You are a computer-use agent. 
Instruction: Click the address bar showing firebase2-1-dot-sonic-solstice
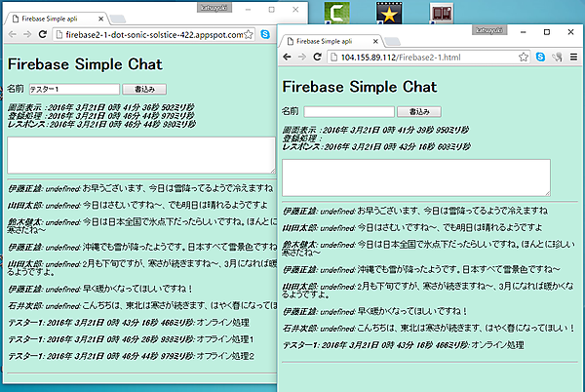153,35
